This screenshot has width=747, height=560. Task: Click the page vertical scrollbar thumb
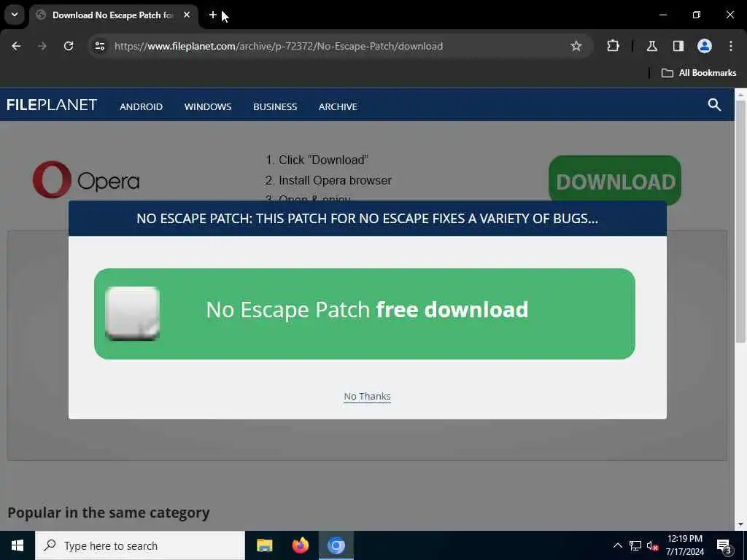[x=740, y=221]
